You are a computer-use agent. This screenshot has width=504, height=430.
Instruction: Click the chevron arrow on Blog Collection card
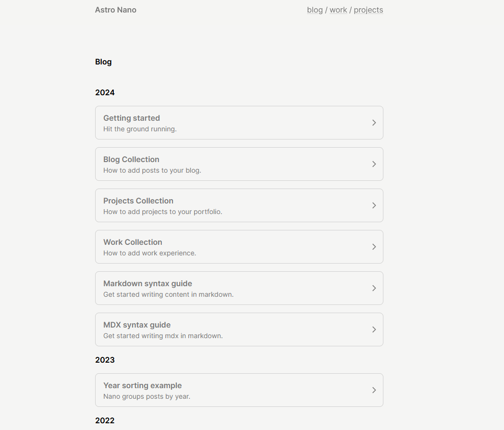pos(374,164)
